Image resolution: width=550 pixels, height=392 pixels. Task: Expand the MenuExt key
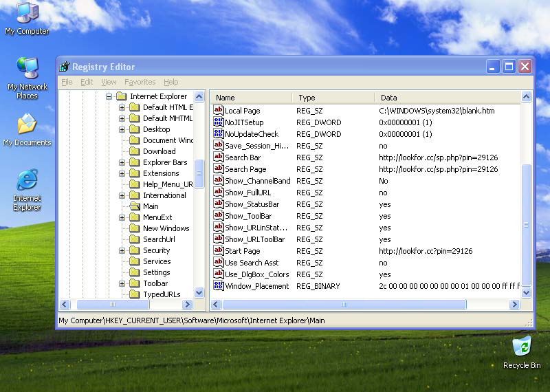(x=122, y=217)
